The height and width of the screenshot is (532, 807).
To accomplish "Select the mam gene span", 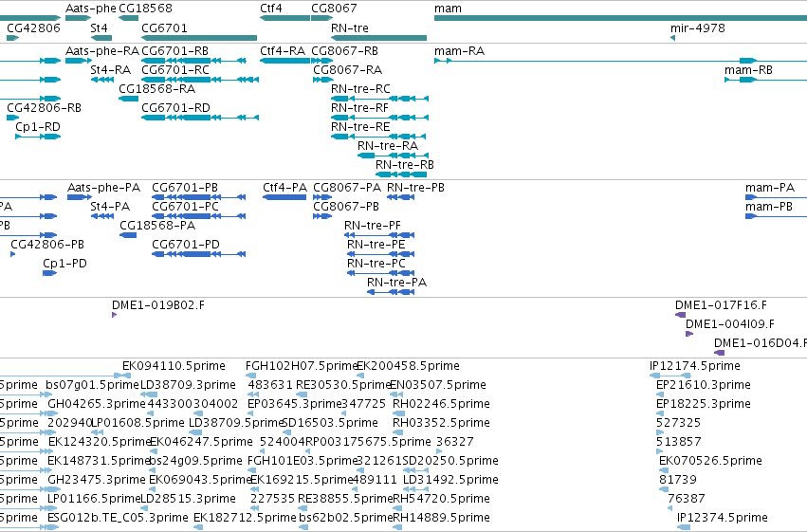I will pos(621,18).
